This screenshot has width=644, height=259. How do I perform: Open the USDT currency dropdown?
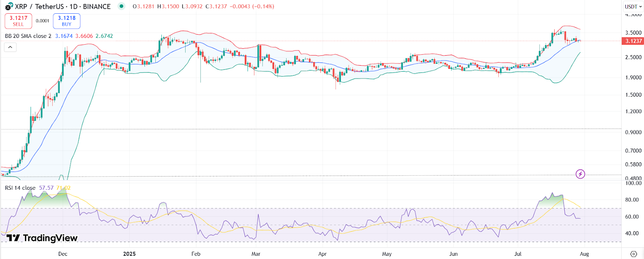tap(633, 6)
